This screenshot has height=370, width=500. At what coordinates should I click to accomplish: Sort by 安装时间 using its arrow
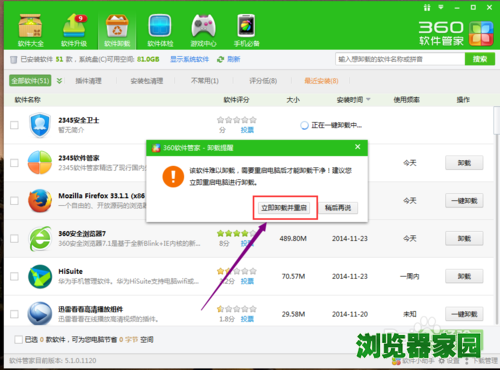click(368, 99)
